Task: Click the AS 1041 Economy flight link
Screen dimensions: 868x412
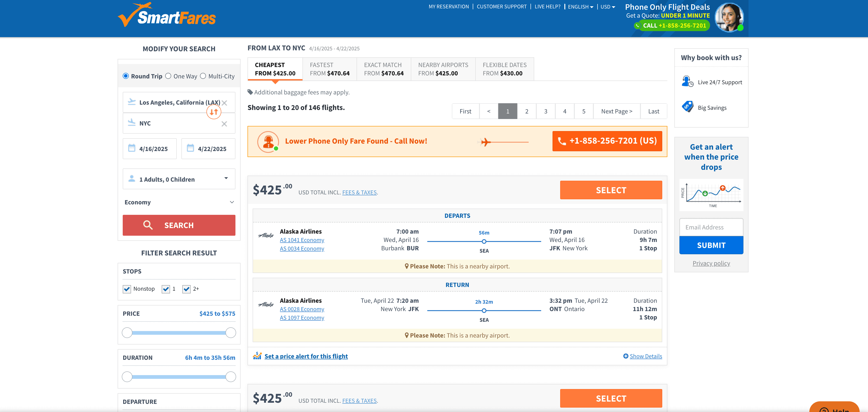Action: point(302,240)
